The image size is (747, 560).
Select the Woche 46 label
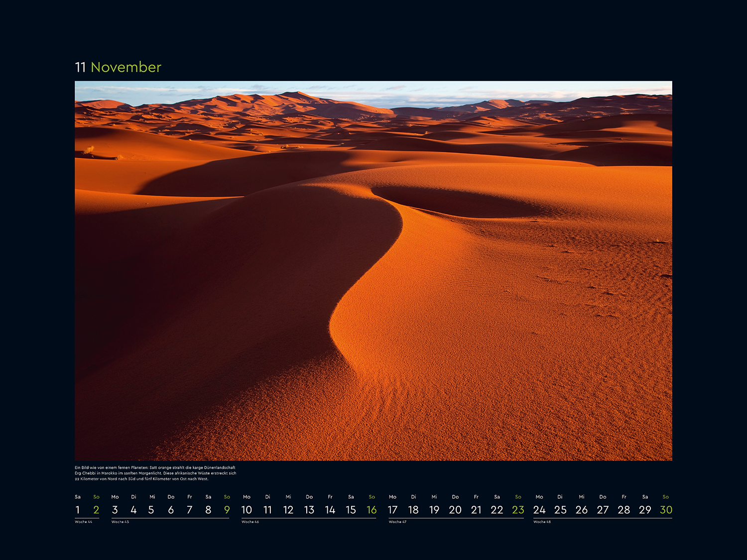point(250,522)
